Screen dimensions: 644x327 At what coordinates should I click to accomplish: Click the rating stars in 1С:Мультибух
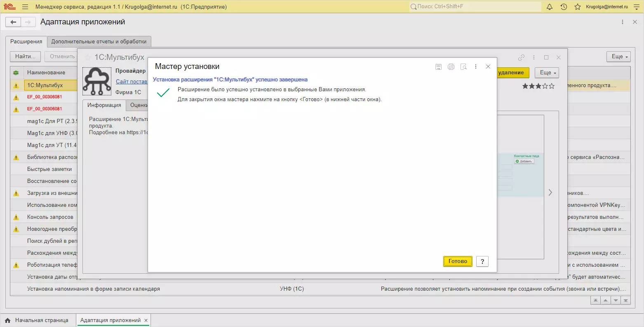(x=538, y=86)
